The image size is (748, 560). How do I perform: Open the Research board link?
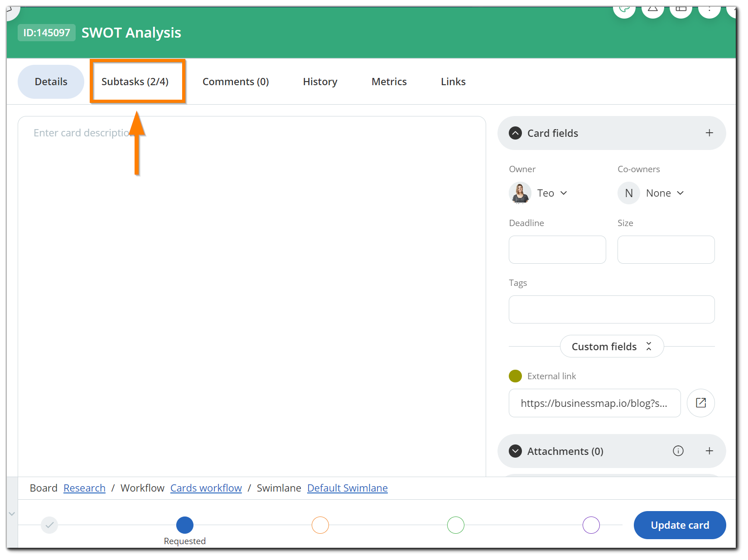point(84,488)
